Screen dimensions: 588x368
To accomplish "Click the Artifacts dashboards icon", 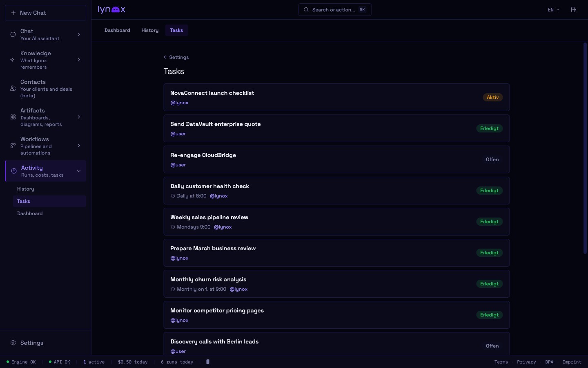I will [13, 117].
